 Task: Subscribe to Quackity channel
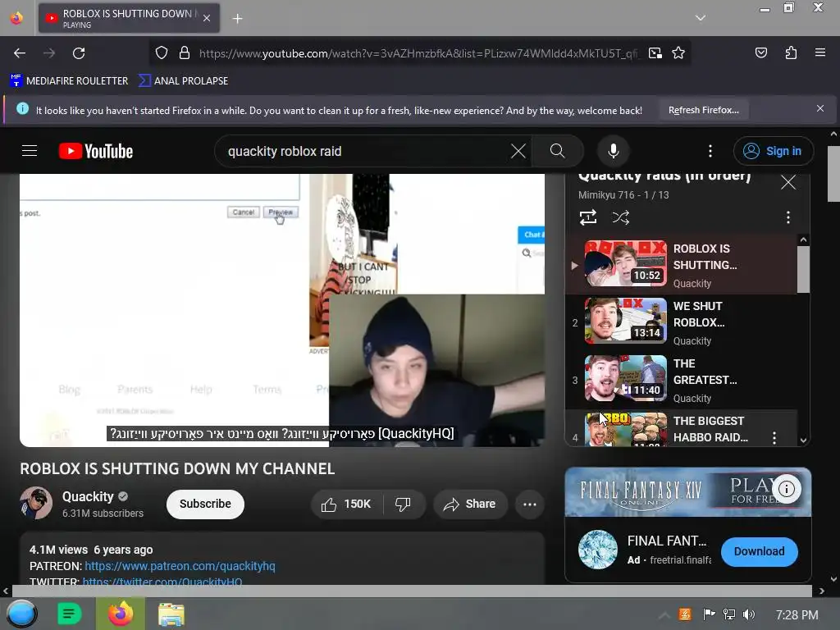point(205,504)
